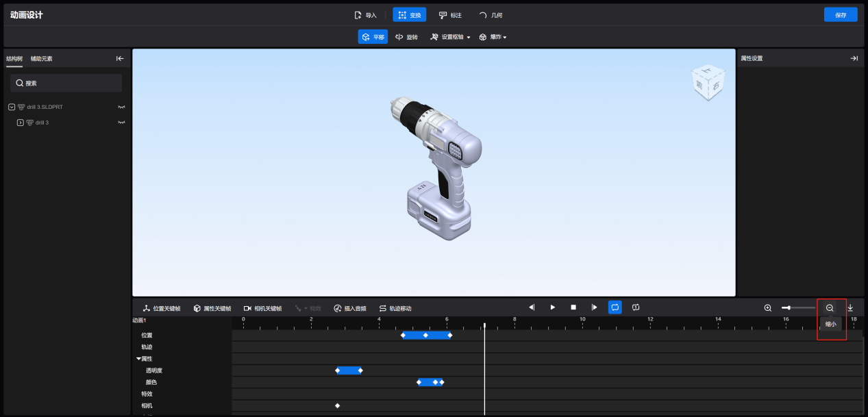Expand the drill 3 tree node
868x417 pixels.
[20, 123]
